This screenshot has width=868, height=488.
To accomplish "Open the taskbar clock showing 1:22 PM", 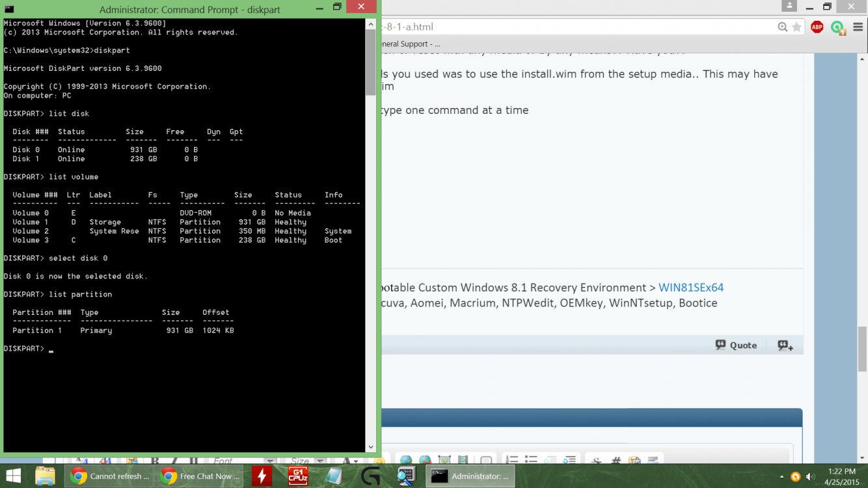I will (841, 476).
